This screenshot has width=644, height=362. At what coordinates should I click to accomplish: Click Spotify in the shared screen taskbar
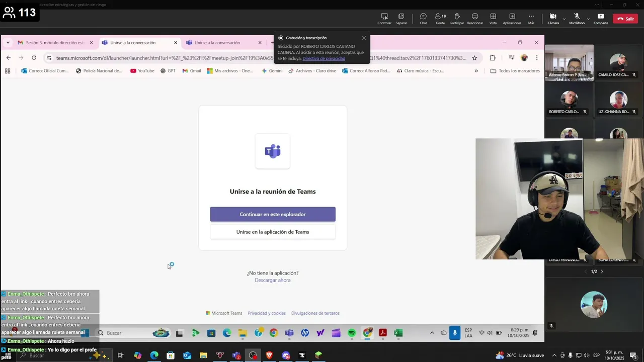[352, 333]
